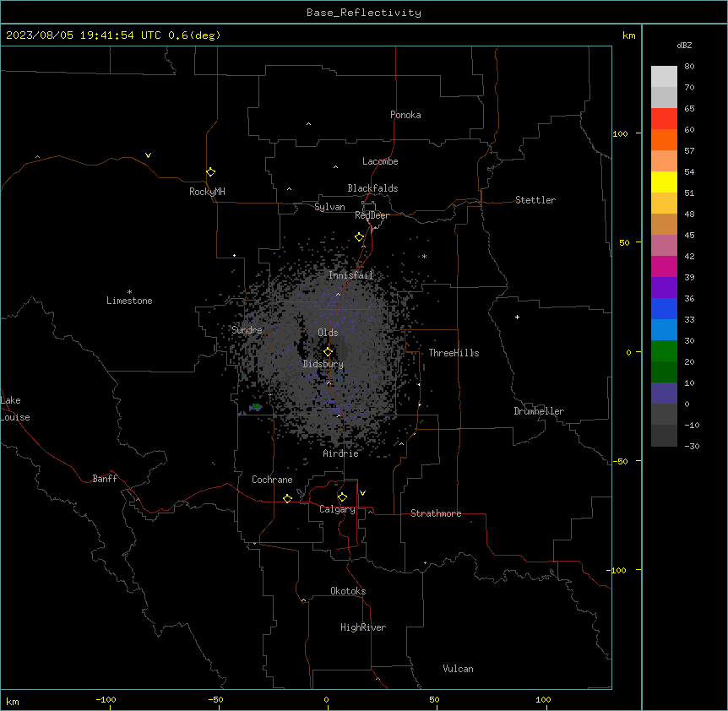Screen dimensions: 728x711
Task: Click the Stettler label
Action: pyautogui.click(x=535, y=200)
